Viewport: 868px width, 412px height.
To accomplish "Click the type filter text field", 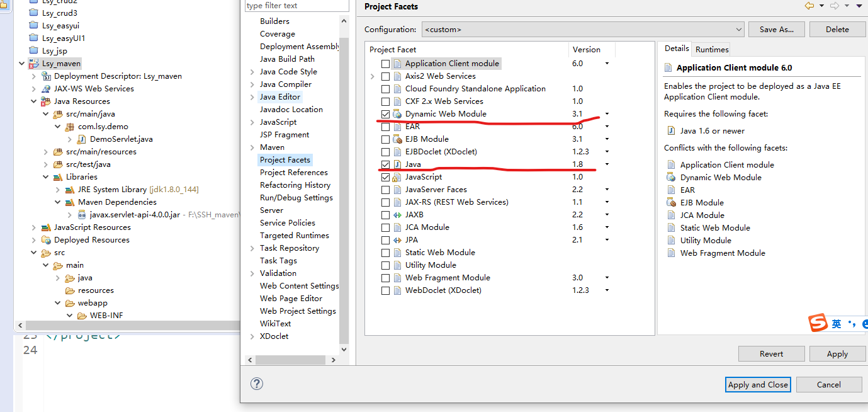I will pos(297,6).
